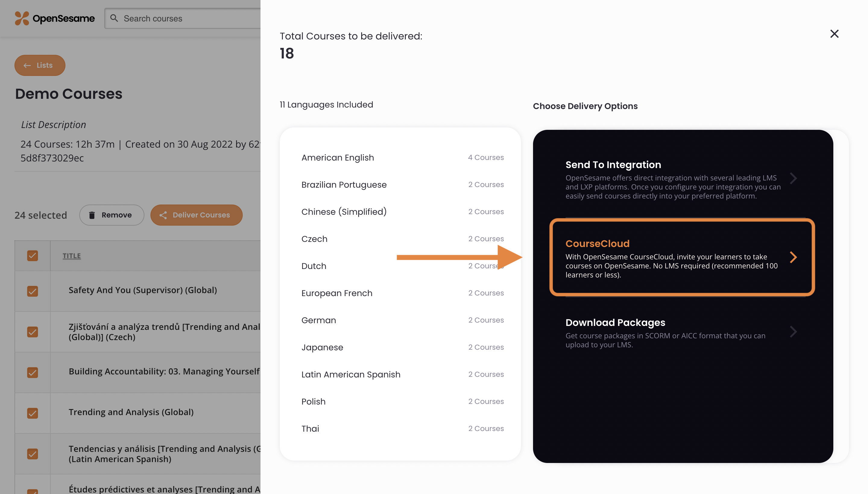Uncheck Tendencias y análisis course

tap(33, 454)
